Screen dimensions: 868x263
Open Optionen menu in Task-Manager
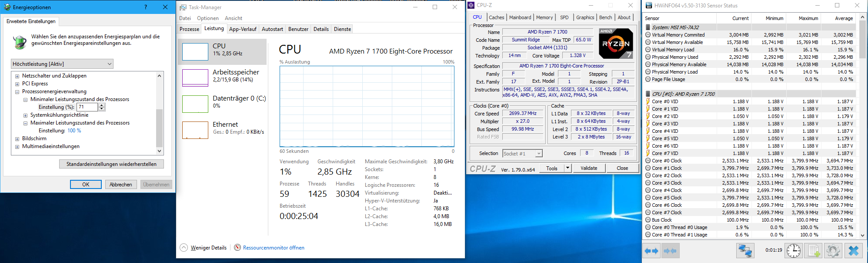[208, 18]
